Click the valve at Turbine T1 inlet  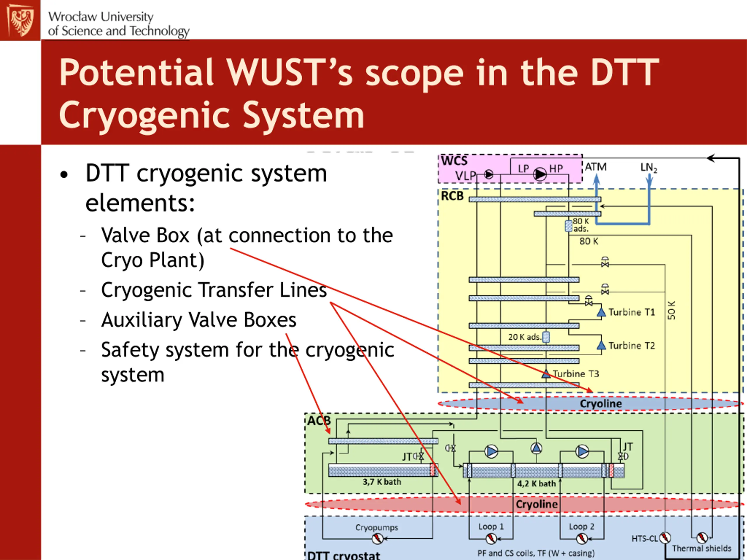pos(589,301)
